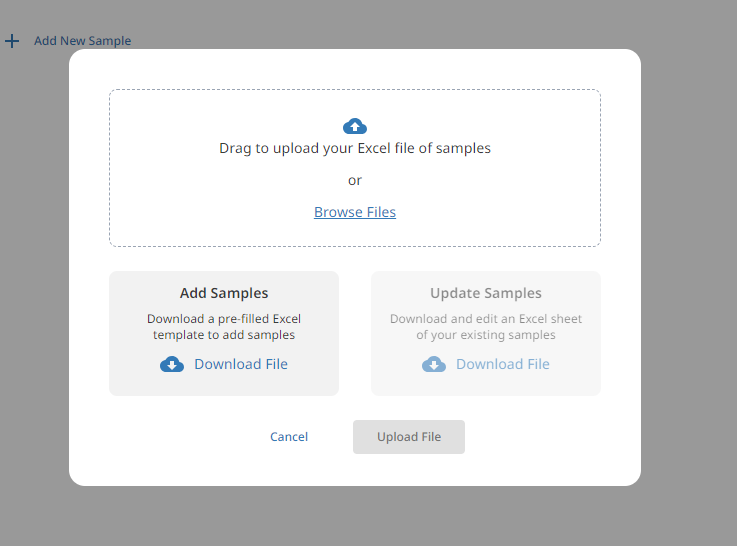The image size is (737, 546).
Task: Click empty space inside the Update Samples card
Action: (580, 383)
